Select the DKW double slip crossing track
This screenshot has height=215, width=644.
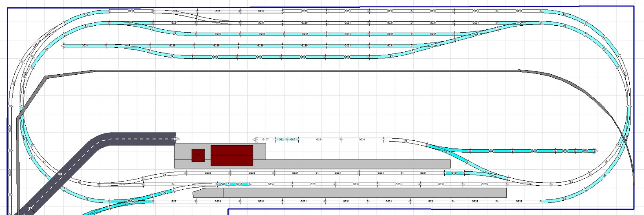pos(131,201)
